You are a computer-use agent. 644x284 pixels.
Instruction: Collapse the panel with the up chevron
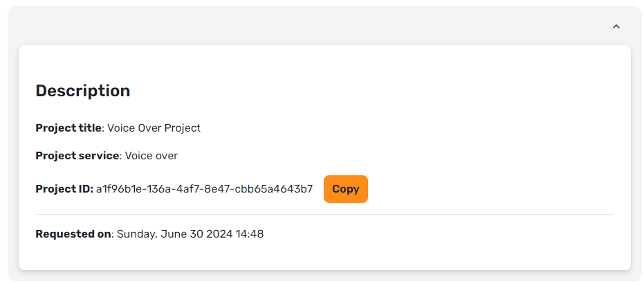click(616, 27)
